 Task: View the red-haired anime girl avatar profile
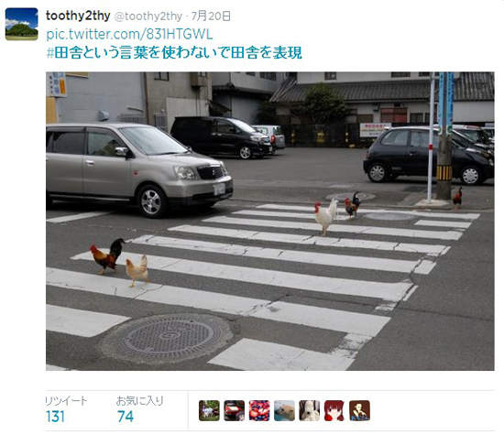[334, 410]
